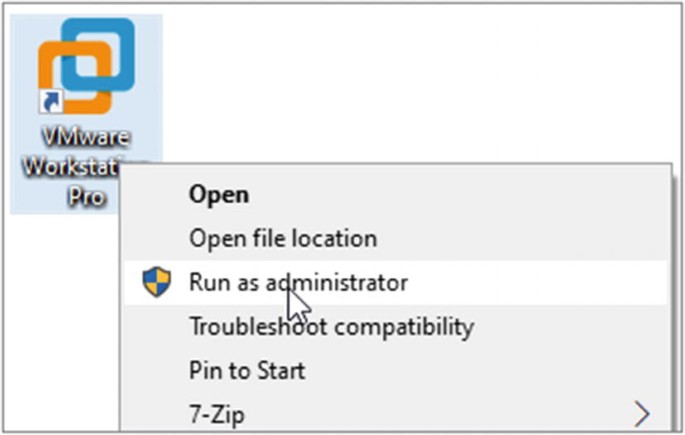Choose Troubleshoot compatibility

[330, 326]
